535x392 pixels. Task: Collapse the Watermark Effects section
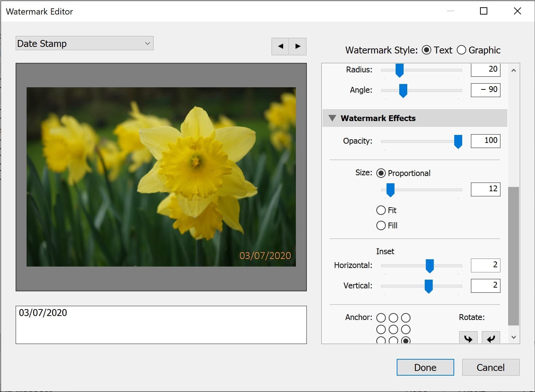[x=332, y=118]
